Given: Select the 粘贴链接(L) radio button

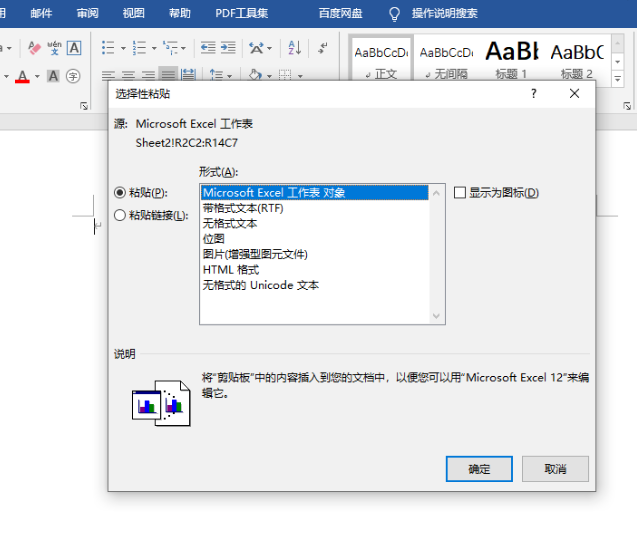Looking at the screenshot, I should 120,215.
